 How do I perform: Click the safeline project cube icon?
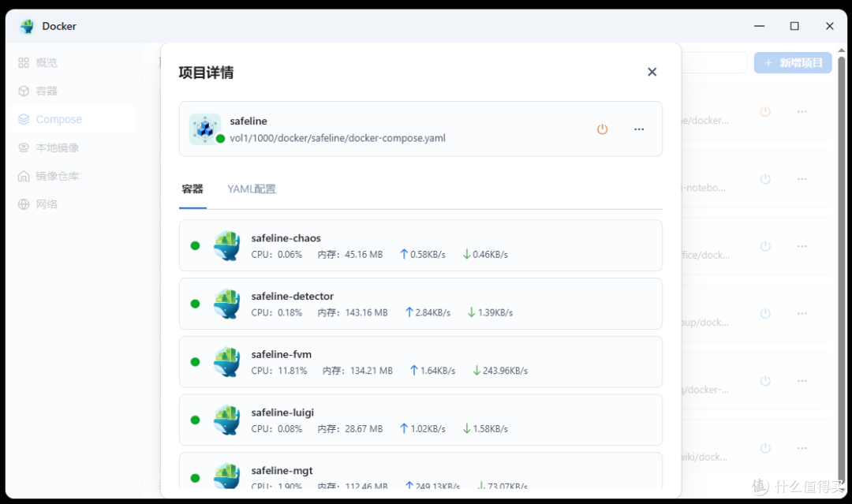pos(205,129)
